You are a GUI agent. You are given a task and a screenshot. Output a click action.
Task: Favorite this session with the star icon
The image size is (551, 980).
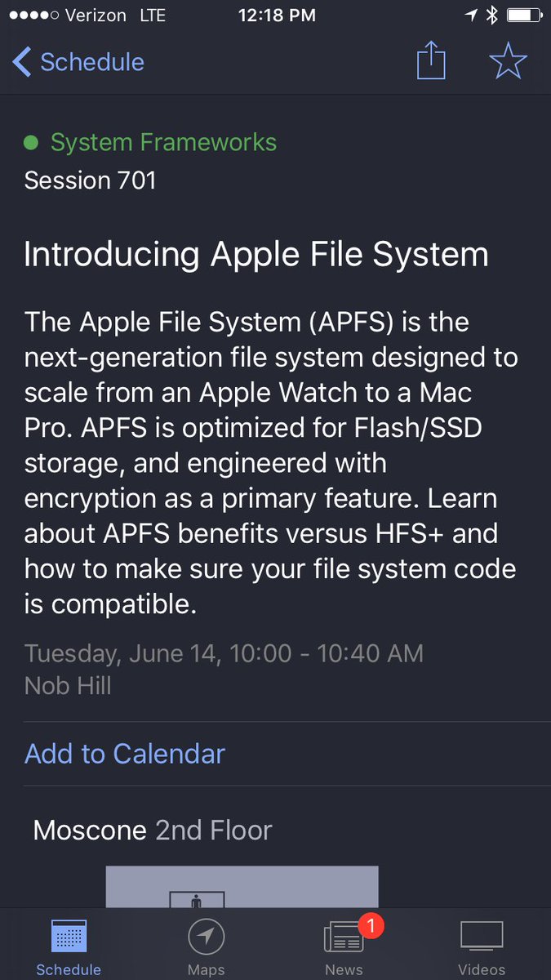(508, 61)
